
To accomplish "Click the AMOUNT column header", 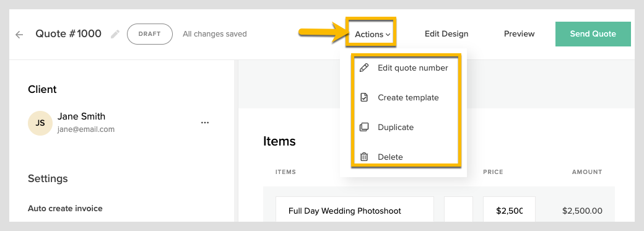I will coord(587,172).
